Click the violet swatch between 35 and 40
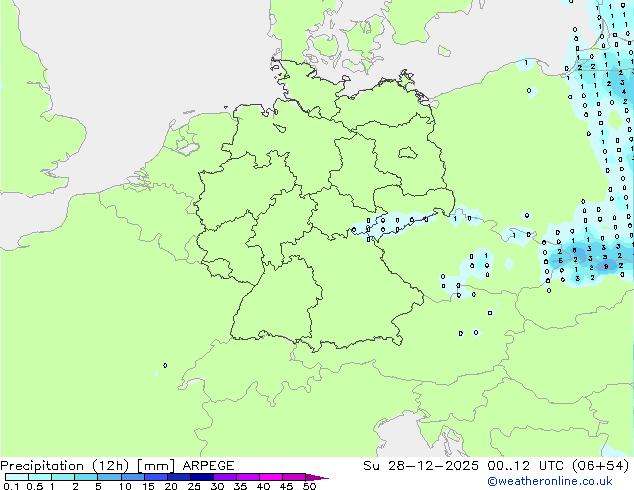The height and width of the screenshot is (490, 634). [x=247, y=477]
